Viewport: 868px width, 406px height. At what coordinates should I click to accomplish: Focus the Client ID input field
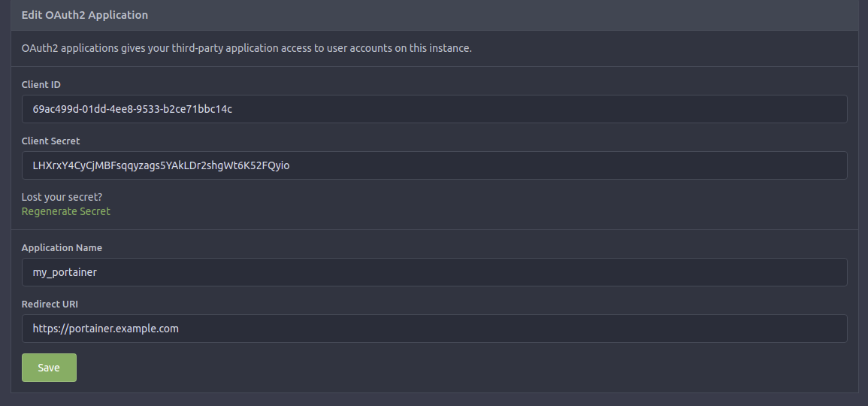pyautogui.click(x=434, y=109)
